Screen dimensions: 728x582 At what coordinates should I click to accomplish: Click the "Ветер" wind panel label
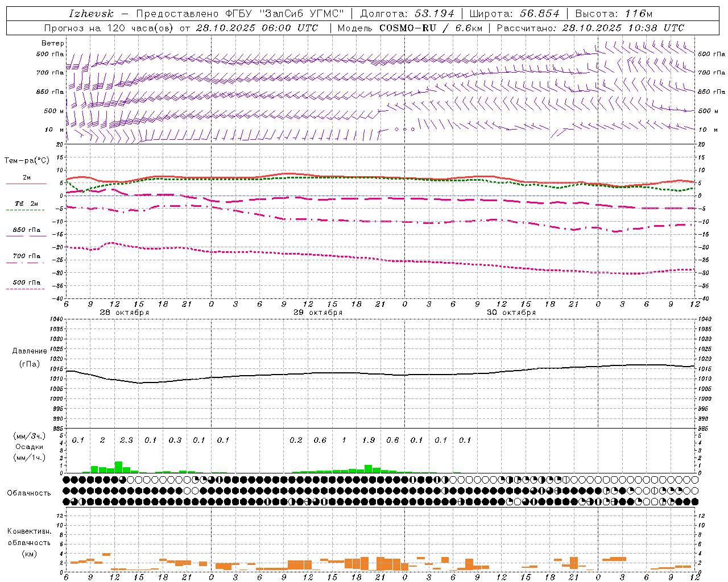click(x=53, y=43)
